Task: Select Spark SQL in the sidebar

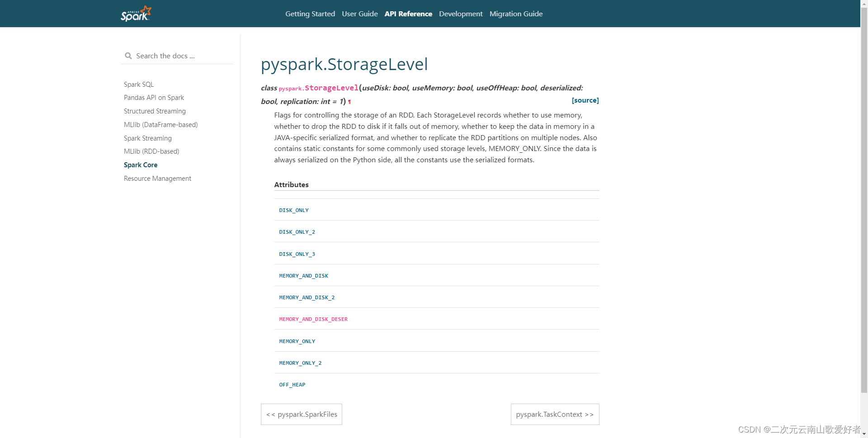Action: point(139,84)
